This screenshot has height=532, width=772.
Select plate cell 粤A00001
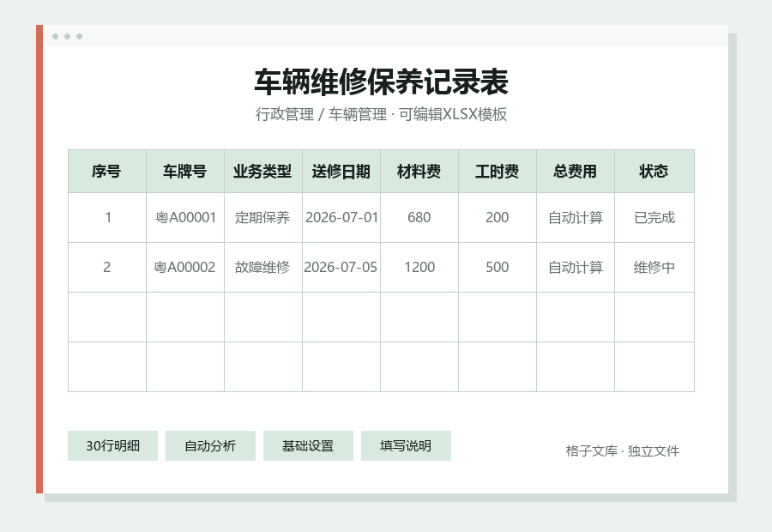point(185,217)
